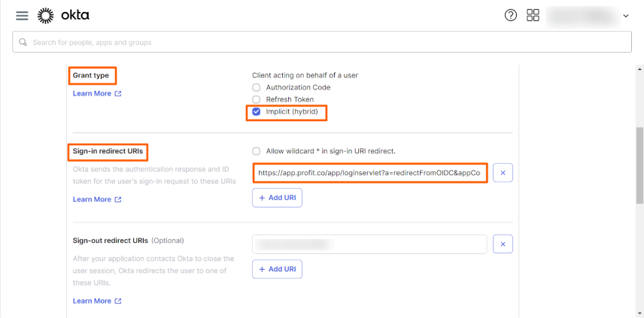This screenshot has width=644, height=318.
Task: Remove the sign-in redirect URI with X
Action: 503,173
